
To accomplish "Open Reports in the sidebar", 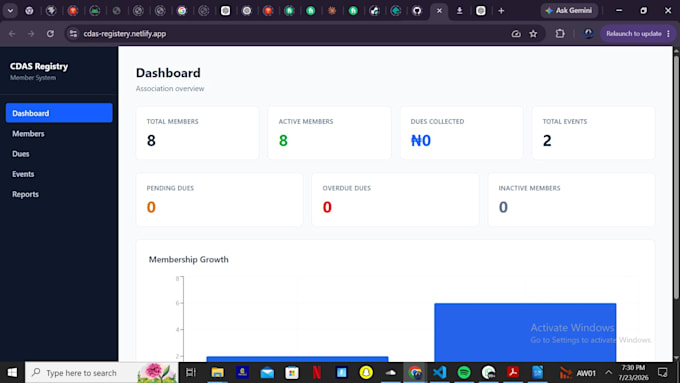I will (x=59, y=194).
